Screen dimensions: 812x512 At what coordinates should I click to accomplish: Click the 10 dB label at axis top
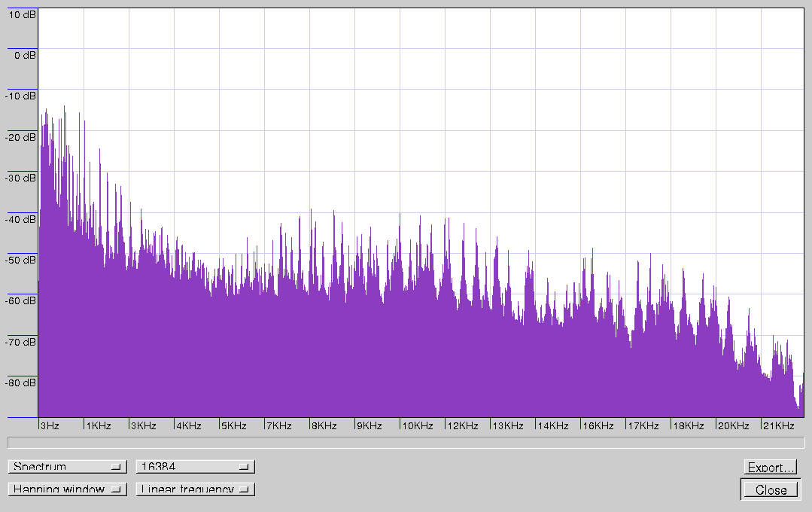click(x=22, y=14)
